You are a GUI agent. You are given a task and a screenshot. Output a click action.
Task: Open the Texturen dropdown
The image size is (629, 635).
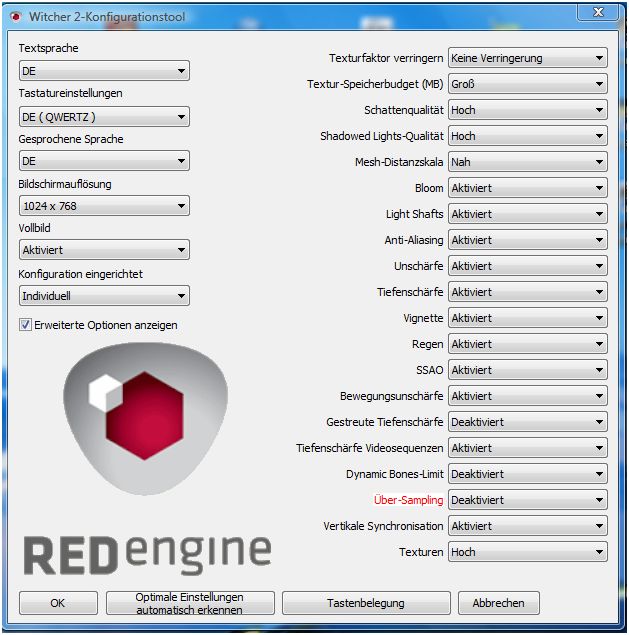(528, 552)
